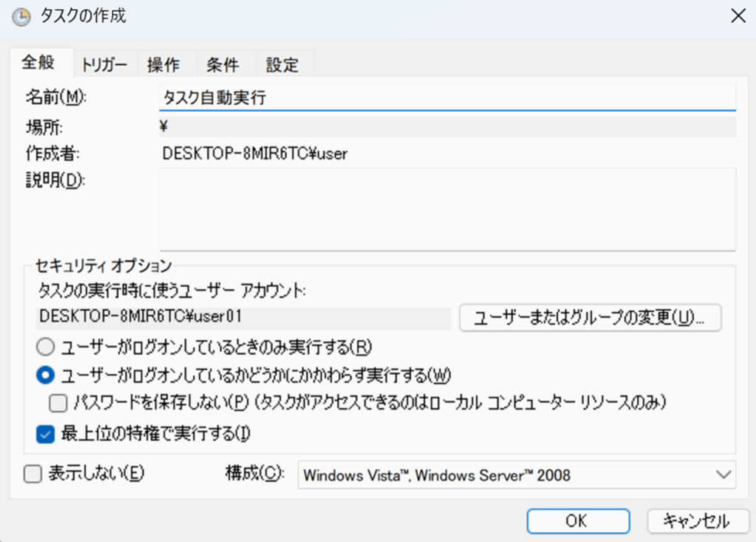Image resolution: width=756 pixels, height=542 pixels.
Task: Tick the 表示しない checkbox
Action: click(32, 474)
